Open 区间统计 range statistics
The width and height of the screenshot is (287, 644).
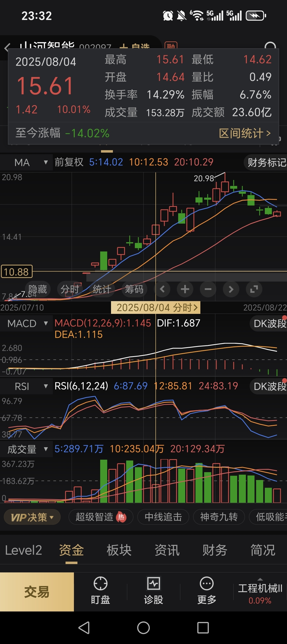tap(245, 133)
